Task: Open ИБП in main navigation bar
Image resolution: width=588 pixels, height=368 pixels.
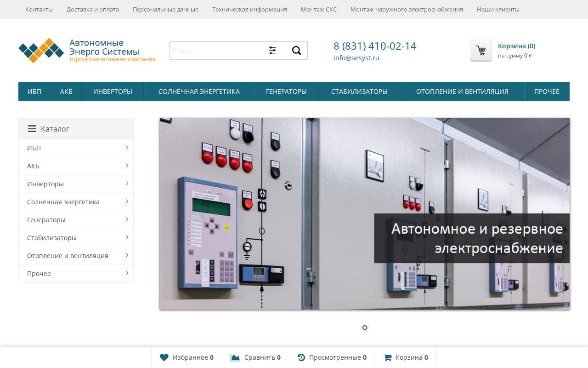Action: [x=34, y=92]
